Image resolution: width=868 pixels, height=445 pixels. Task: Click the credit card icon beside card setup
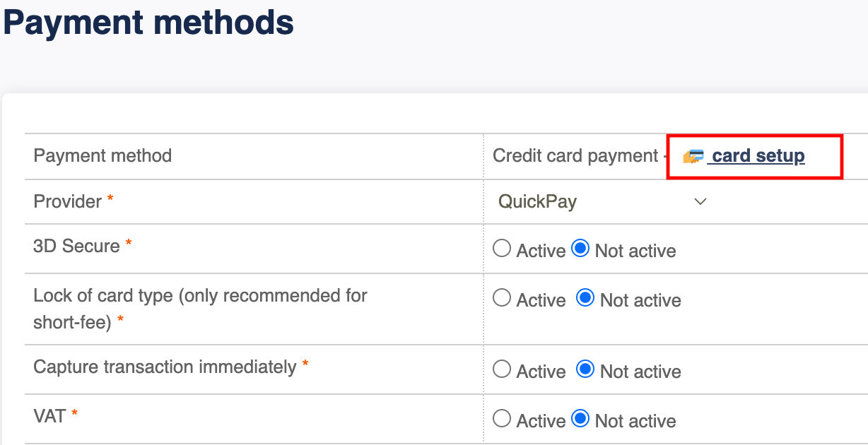(x=693, y=156)
